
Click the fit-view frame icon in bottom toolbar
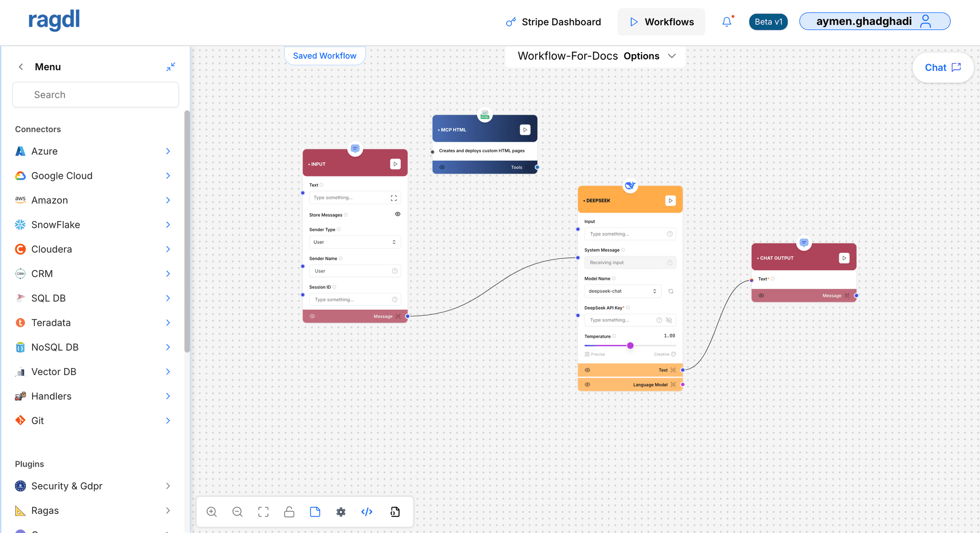263,511
